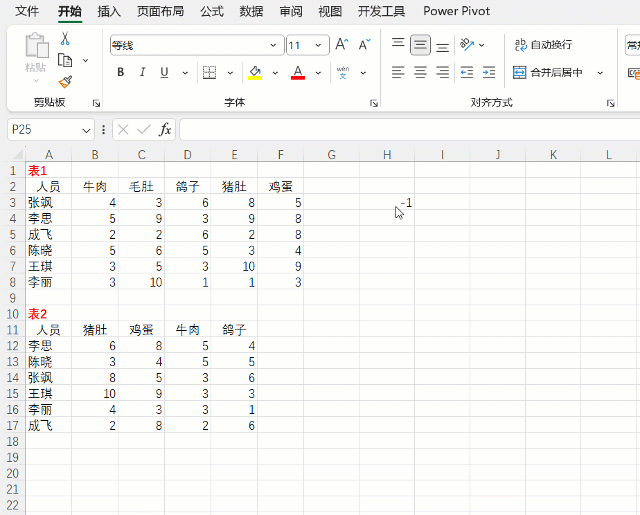Click the fx insert function icon

point(165,130)
